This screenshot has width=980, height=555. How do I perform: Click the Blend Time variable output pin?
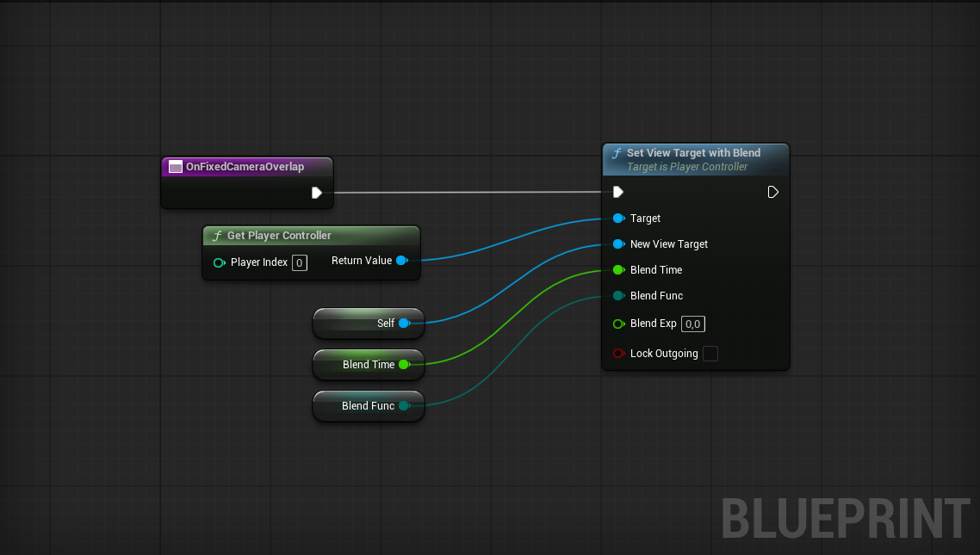pyautogui.click(x=403, y=365)
